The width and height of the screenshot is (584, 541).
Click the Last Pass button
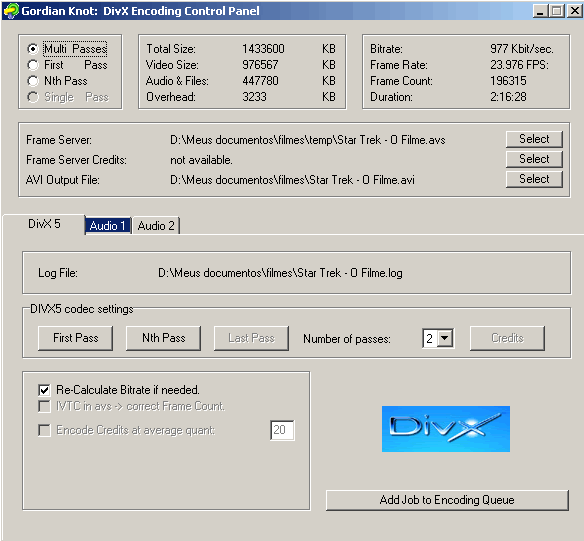coord(251,338)
